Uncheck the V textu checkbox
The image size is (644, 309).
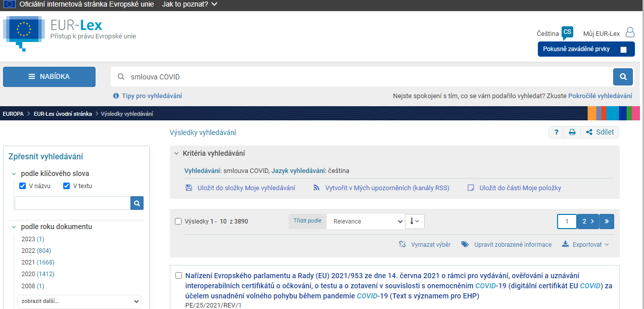66,186
